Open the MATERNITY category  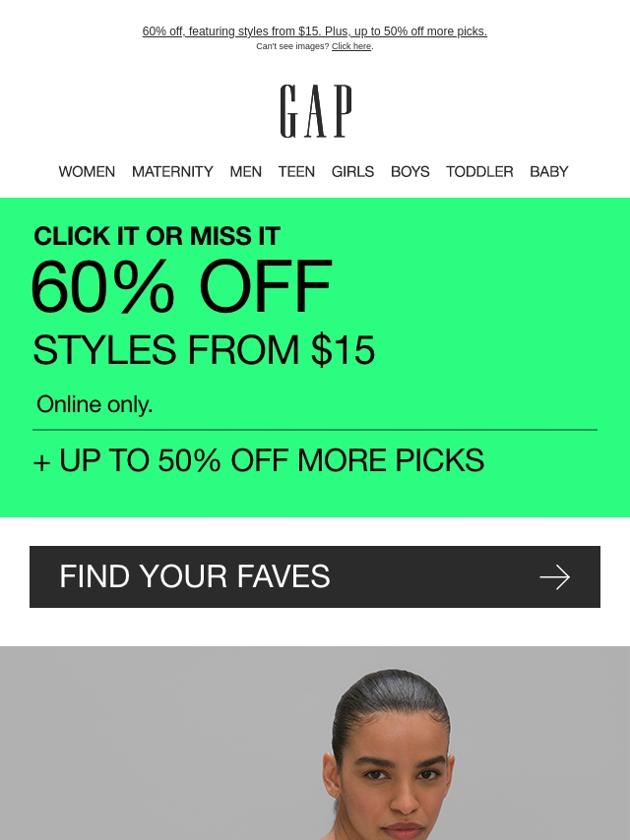[x=172, y=171]
